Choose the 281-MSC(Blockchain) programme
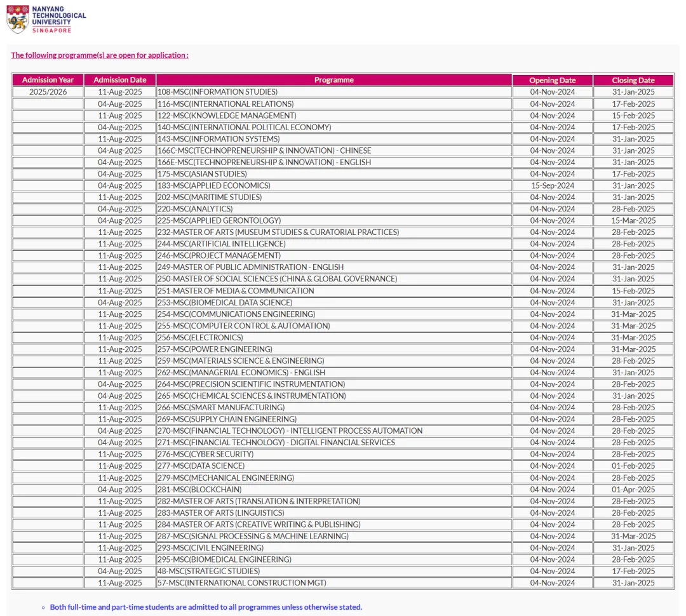Screen dimensions: 686x616 coord(199,490)
